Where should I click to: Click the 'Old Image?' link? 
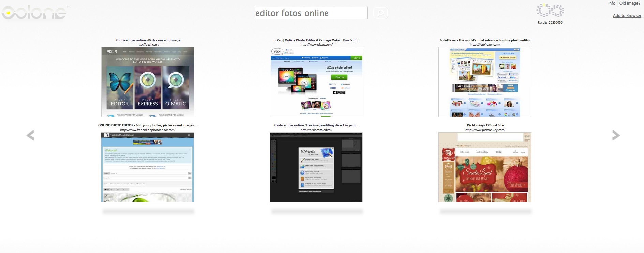point(630,3)
